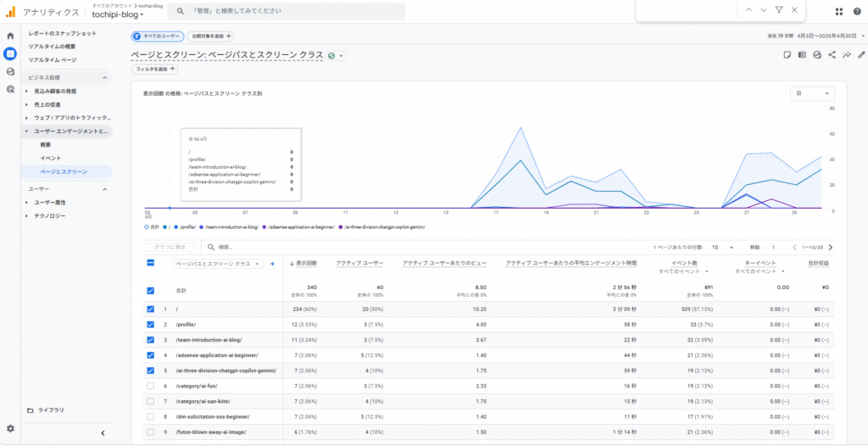Click the Library folder icon
868x446 pixels.
(31, 410)
